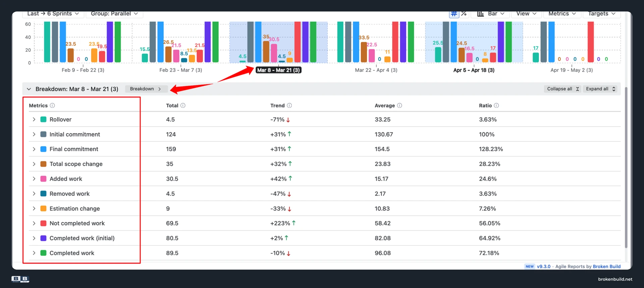
Task: Click the Broken Build link
Action: (607, 267)
